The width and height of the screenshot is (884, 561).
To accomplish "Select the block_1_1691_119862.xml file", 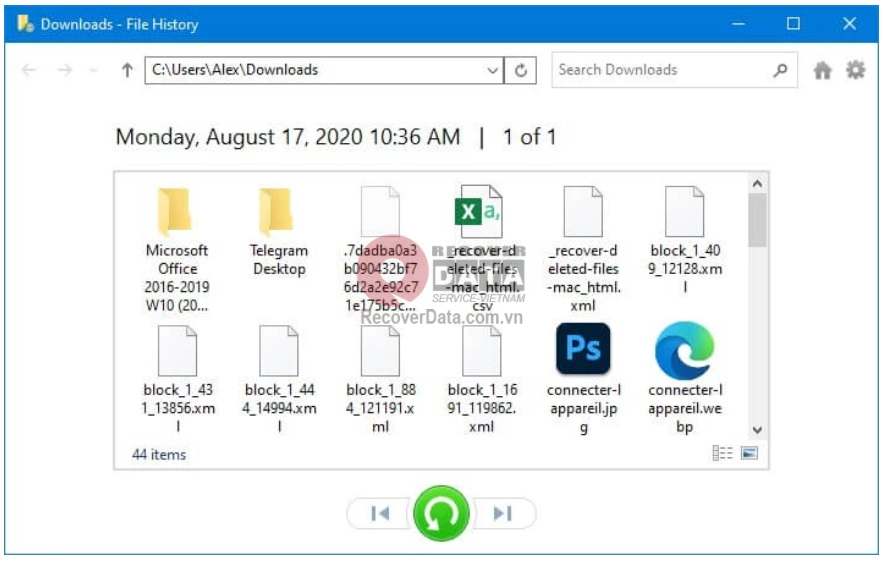I will (482, 379).
